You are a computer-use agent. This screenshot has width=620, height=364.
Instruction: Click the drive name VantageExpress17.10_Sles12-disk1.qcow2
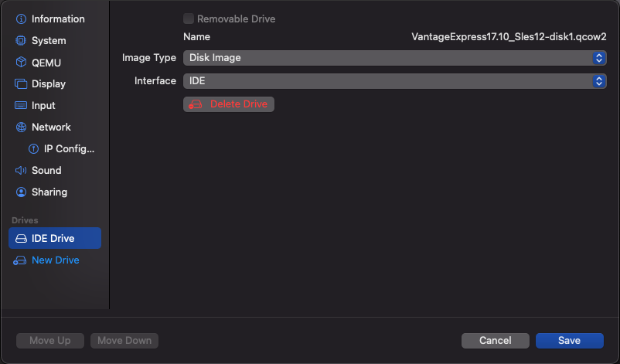tap(509, 37)
